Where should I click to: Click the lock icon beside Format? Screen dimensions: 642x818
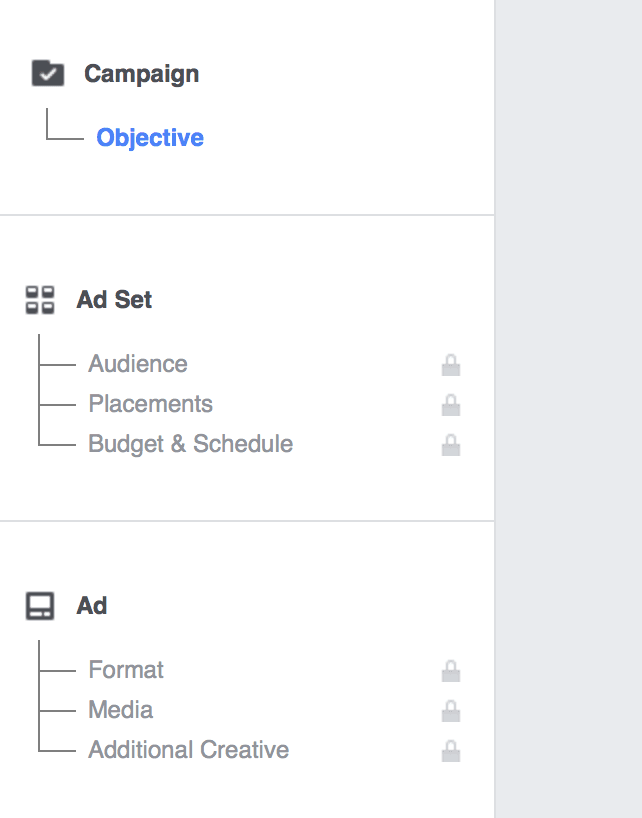(451, 670)
